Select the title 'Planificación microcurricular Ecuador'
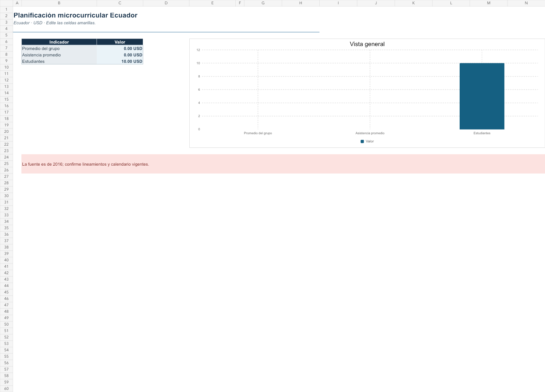Viewport: 545px width, 392px height. [75, 15]
